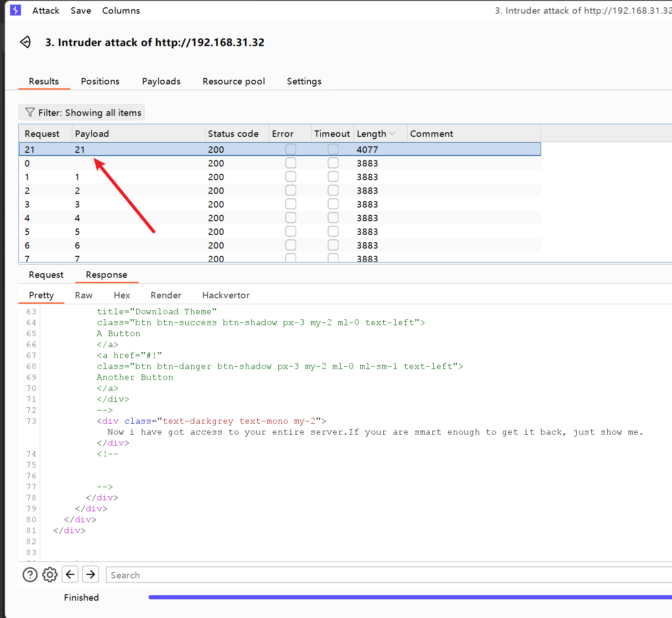
Task: Open the Attack menu
Action: [x=46, y=10]
